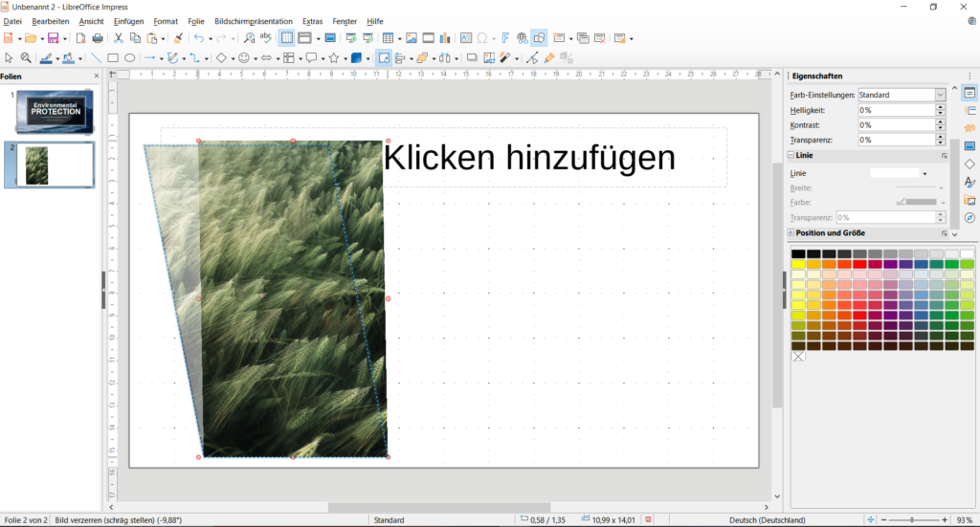The image size is (980, 527).
Task: Click the insert chart icon
Action: [444, 38]
